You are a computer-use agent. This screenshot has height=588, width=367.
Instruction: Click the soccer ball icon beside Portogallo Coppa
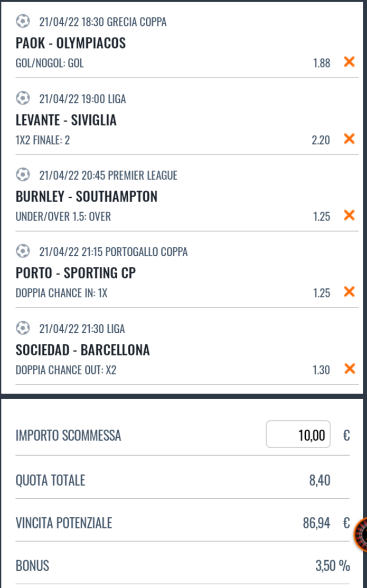tap(23, 252)
